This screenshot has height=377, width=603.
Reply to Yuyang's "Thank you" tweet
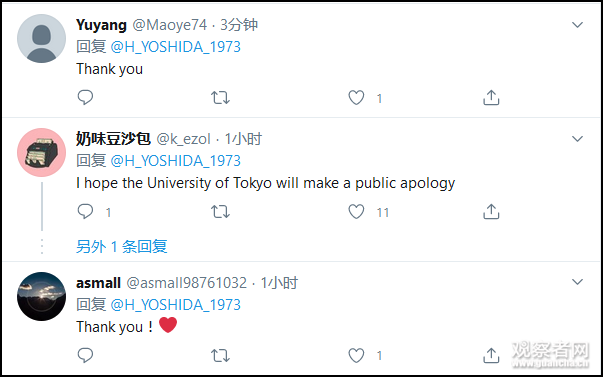(85, 98)
